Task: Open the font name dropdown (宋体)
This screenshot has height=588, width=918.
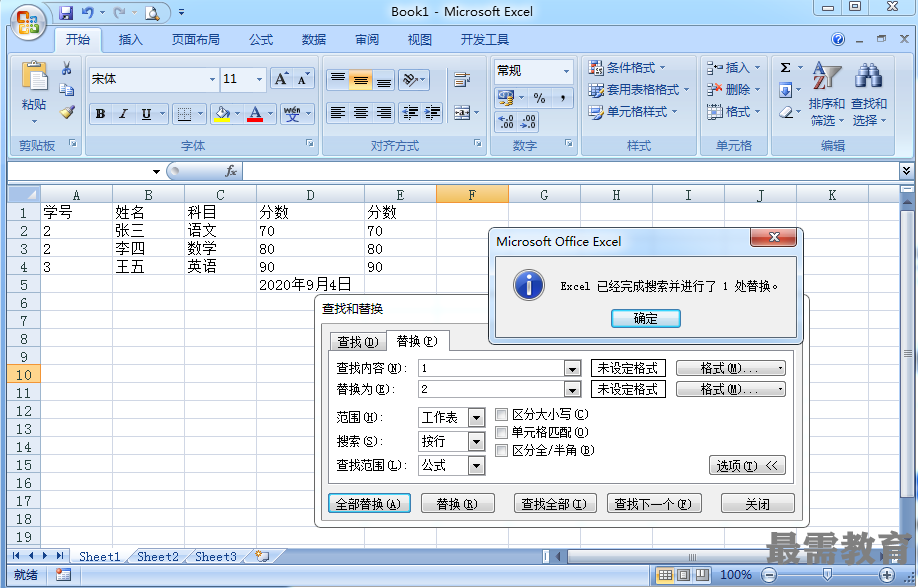Action: (212, 79)
